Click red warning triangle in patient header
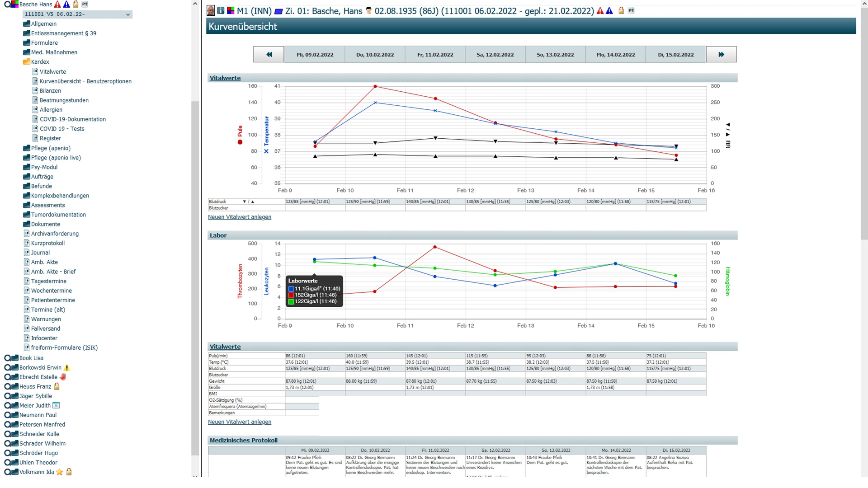 [x=600, y=11]
